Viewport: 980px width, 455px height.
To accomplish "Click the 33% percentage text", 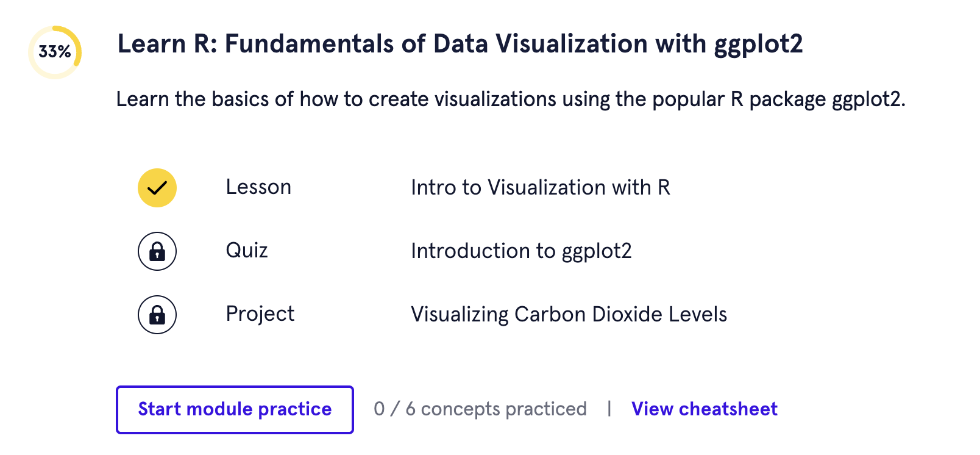I will (55, 52).
